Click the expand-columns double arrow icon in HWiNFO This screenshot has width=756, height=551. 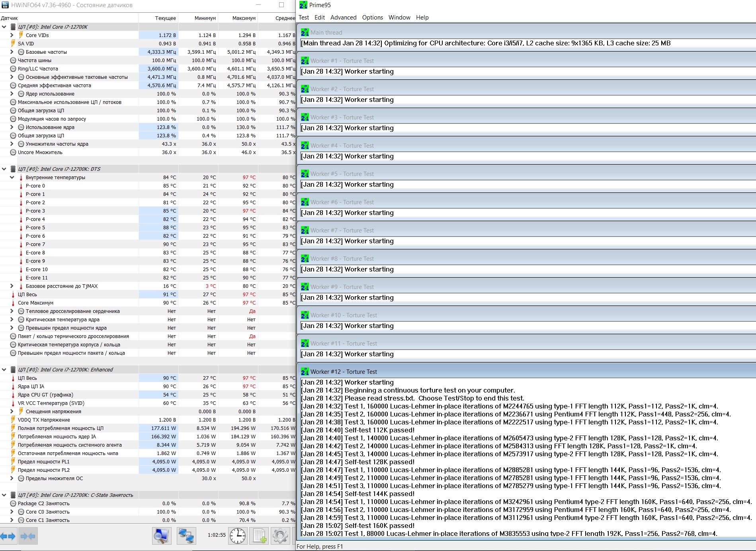point(8,536)
